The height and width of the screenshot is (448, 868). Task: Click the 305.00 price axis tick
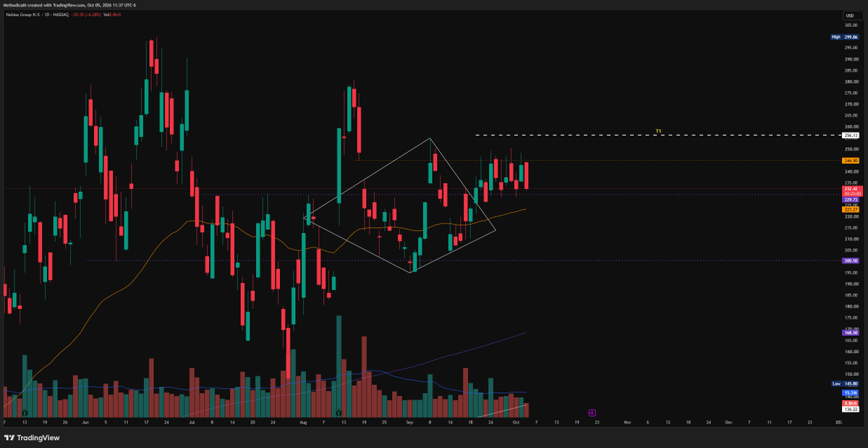tap(850, 25)
